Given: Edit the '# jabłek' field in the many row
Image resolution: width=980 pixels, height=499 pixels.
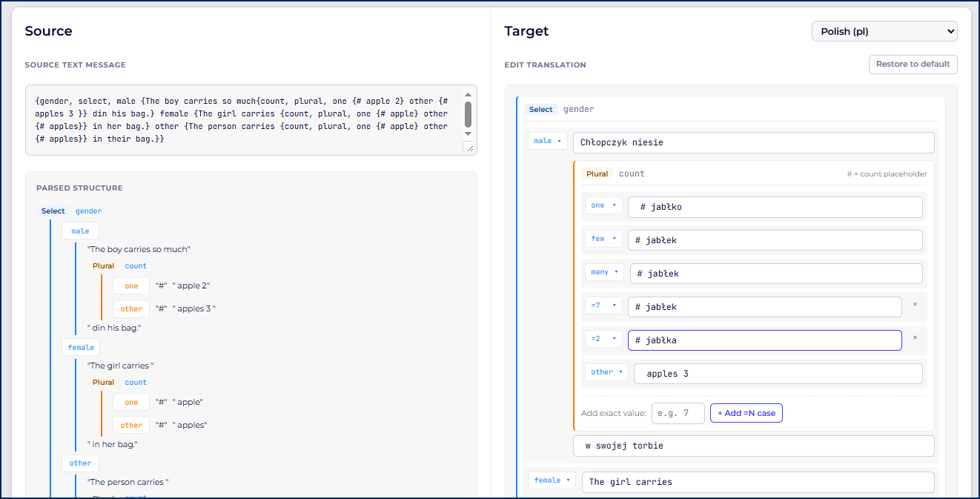Looking at the screenshot, I should 777,274.
